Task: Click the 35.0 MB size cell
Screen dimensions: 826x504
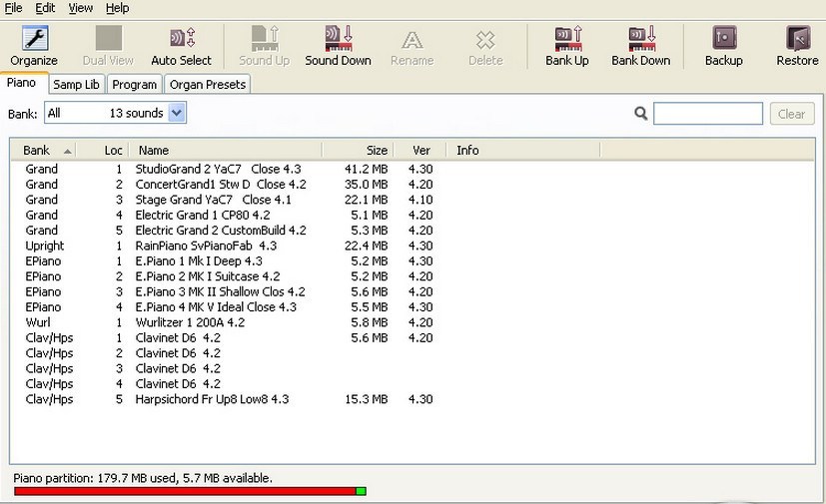Action: tap(367, 185)
